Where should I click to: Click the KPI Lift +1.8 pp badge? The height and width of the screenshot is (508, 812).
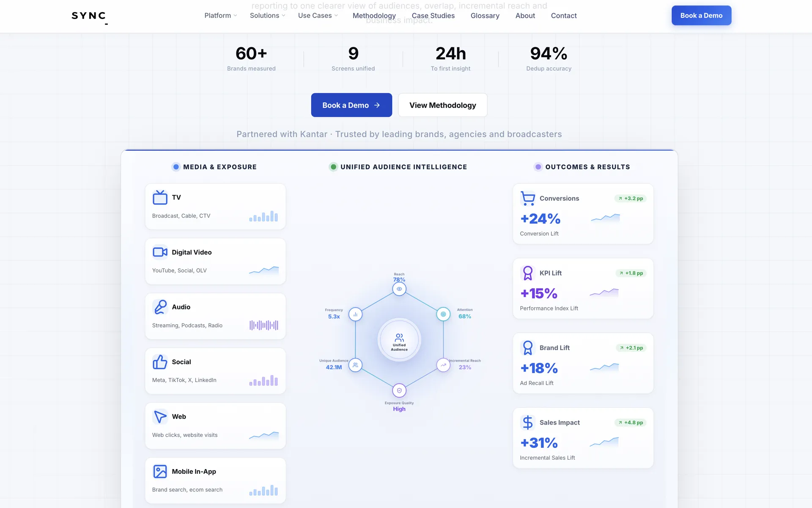[631, 273]
